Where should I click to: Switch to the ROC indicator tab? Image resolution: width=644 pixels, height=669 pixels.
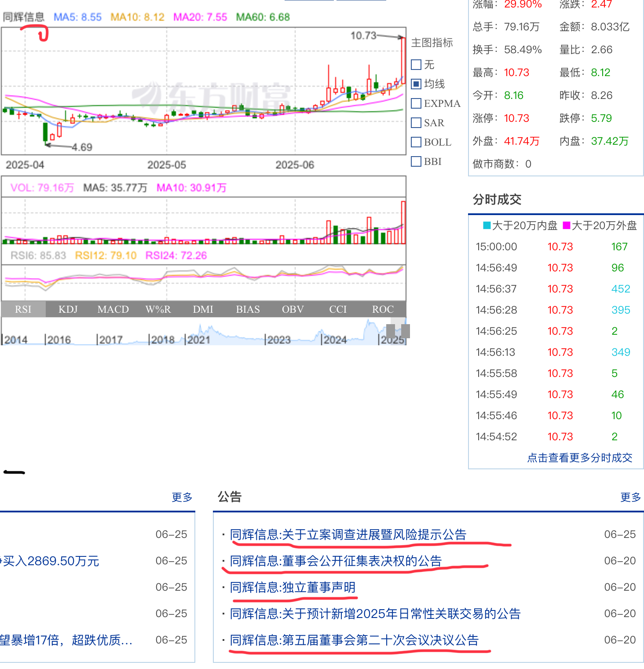click(383, 309)
